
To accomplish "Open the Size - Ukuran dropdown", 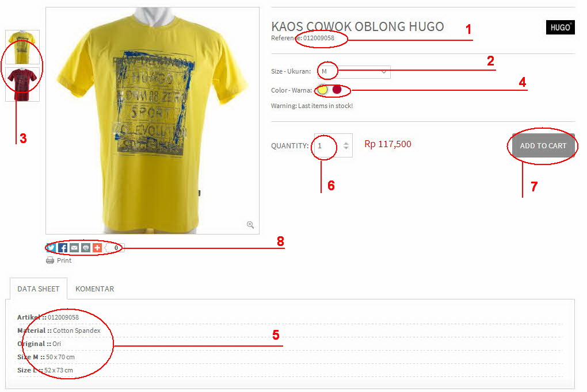I will [354, 71].
